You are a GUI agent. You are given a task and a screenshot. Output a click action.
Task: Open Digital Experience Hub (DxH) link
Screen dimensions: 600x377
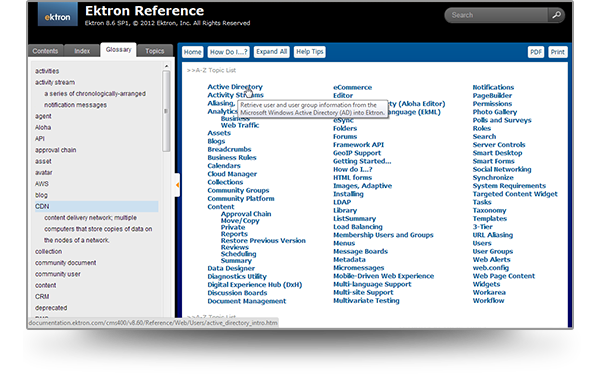(255, 285)
